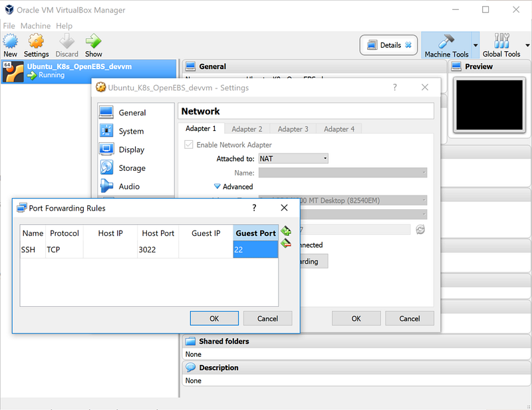532x410 pixels.
Task: Select General category icon in Settings
Action: 106,112
